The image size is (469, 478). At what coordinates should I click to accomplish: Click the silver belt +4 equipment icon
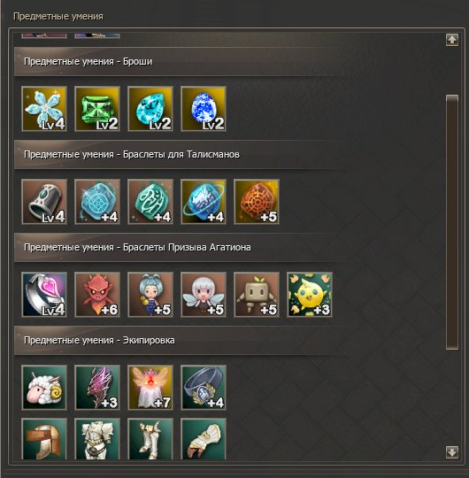click(x=203, y=388)
